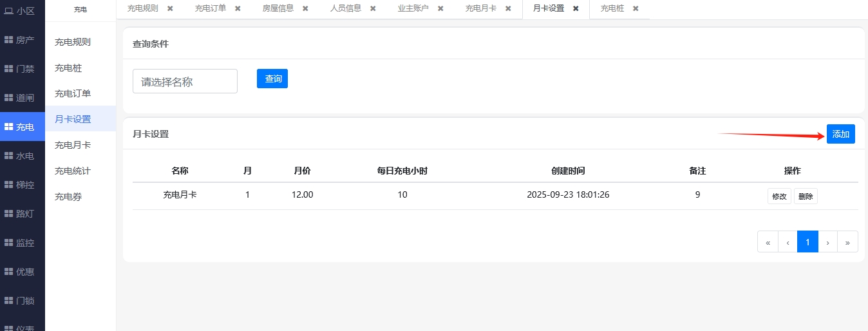Viewport: 868px width, 331px height.
Task: Open the 路灯 sidebar module
Action: click(x=22, y=214)
